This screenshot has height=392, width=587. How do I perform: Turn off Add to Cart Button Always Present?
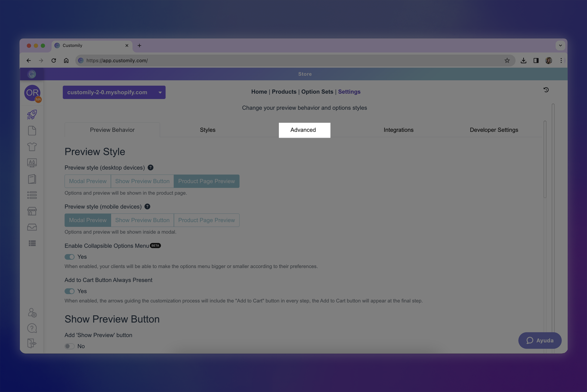tap(70, 291)
